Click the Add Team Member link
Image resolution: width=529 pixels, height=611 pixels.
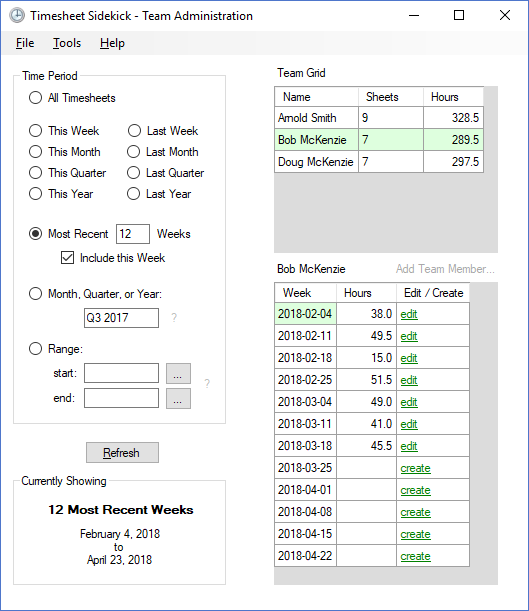(445, 269)
